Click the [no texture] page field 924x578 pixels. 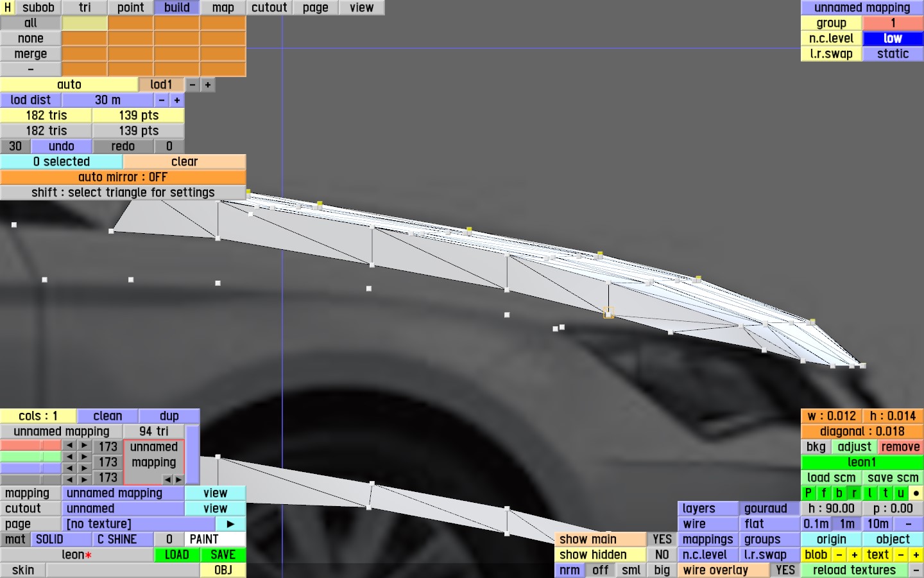139,524
